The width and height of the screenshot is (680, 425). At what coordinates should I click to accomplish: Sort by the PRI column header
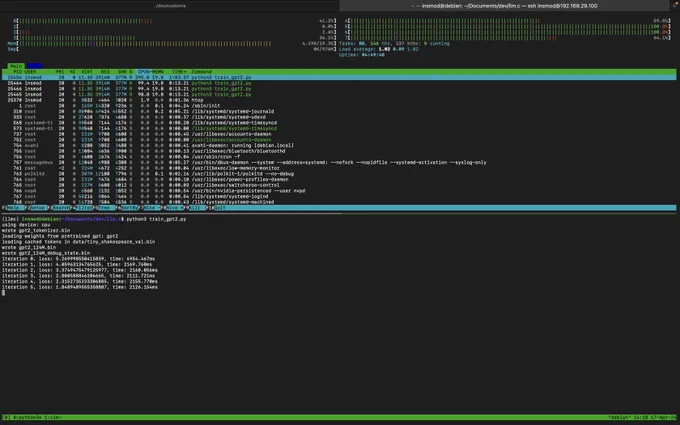60,72
